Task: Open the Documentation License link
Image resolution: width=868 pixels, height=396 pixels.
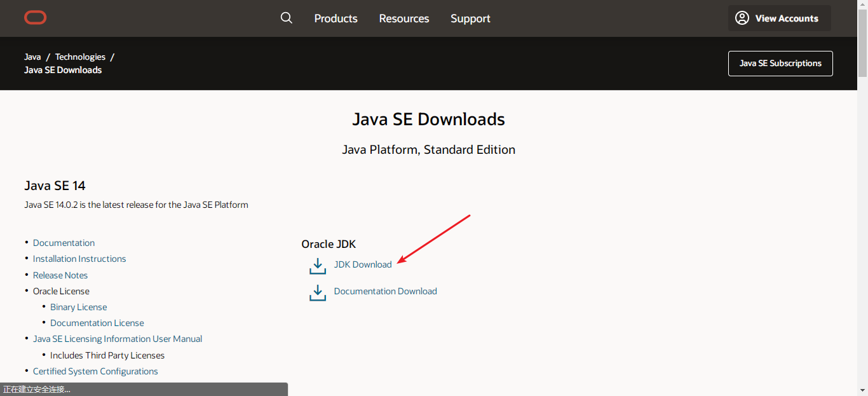Action: click(97, 323)
